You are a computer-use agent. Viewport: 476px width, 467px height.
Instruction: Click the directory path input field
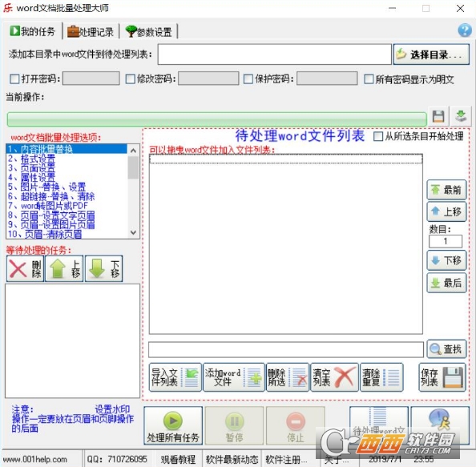pyautogui.click(x=274, y=54)
